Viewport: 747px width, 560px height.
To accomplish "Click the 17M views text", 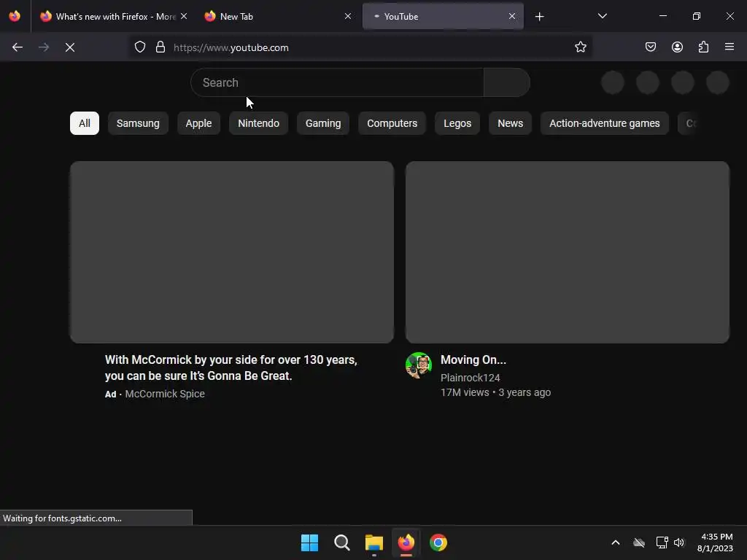I will click(x=465, y=392).
